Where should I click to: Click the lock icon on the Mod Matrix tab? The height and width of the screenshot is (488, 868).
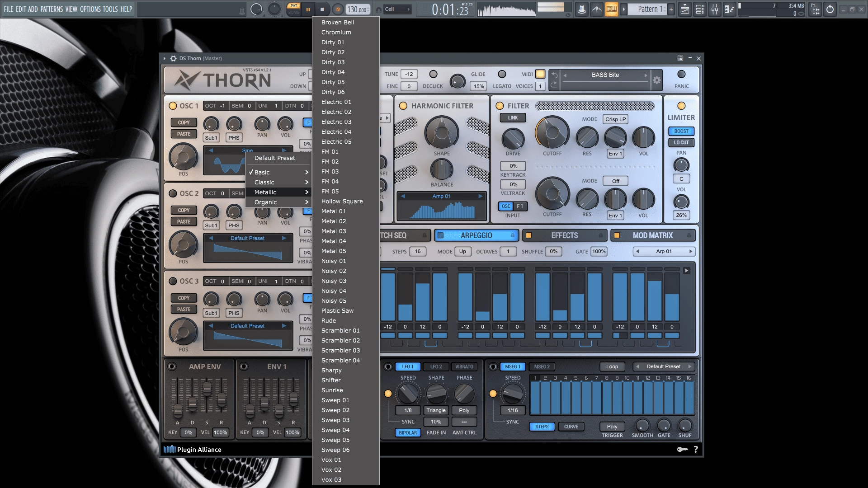[x=689, y=235]
